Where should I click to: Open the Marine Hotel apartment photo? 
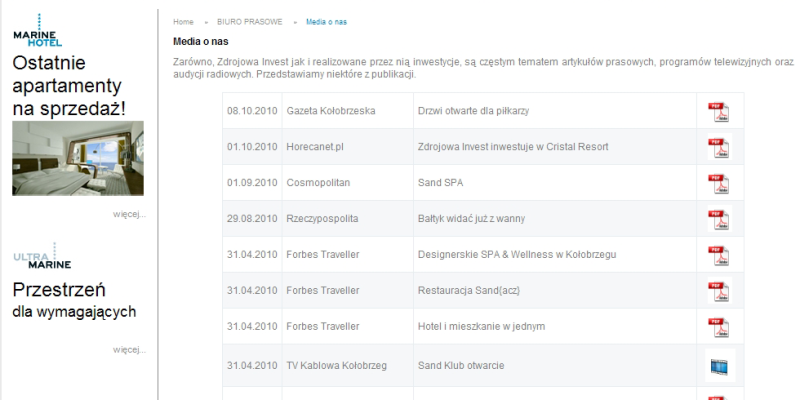(x=78, y=158)
